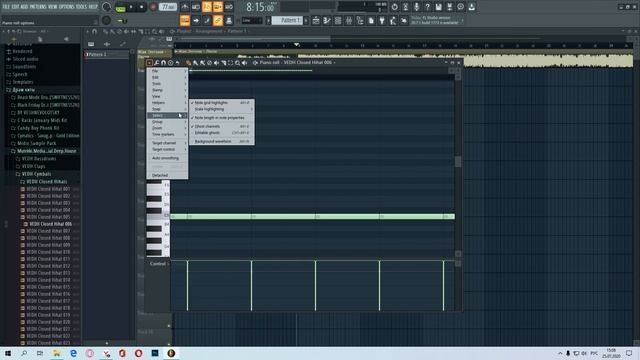
Task: Open the VEDH Claps browser folder
Action: (x=33, y=167)
